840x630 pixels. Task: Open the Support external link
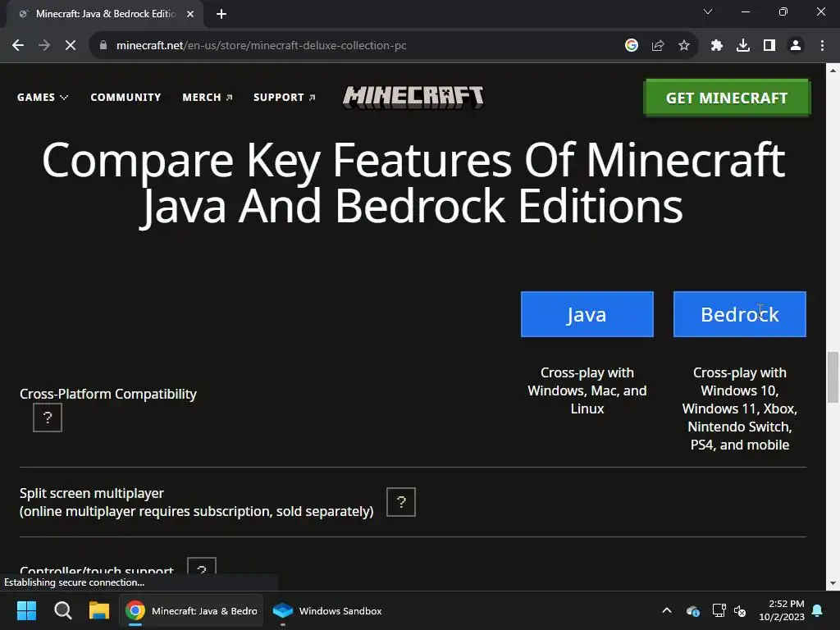tap(285, 98)
